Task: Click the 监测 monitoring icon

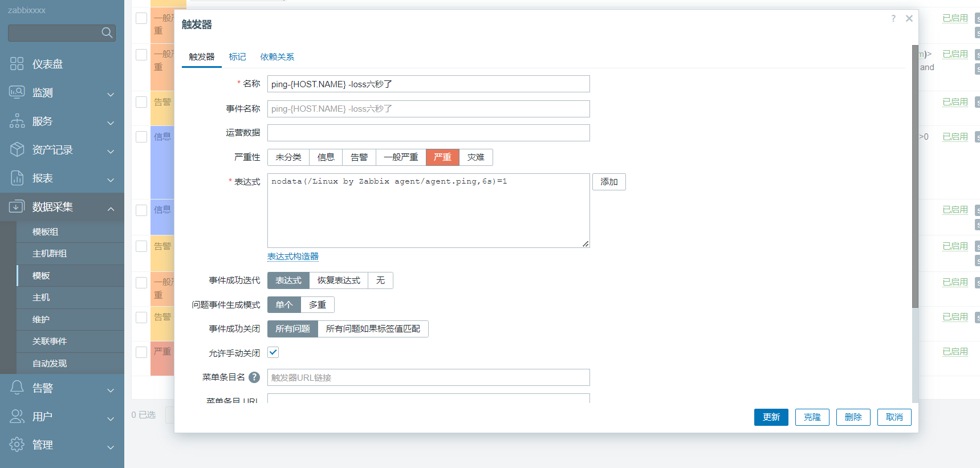Action: 17,92
